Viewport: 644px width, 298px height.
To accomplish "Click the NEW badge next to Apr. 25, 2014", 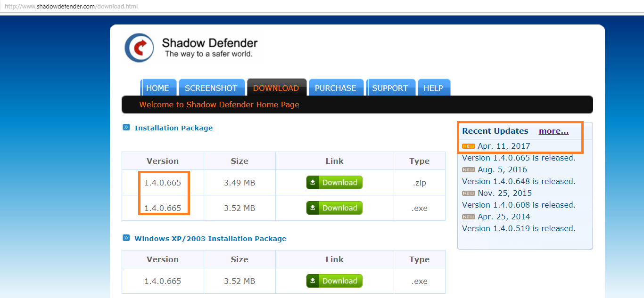I will pos(469,217).
